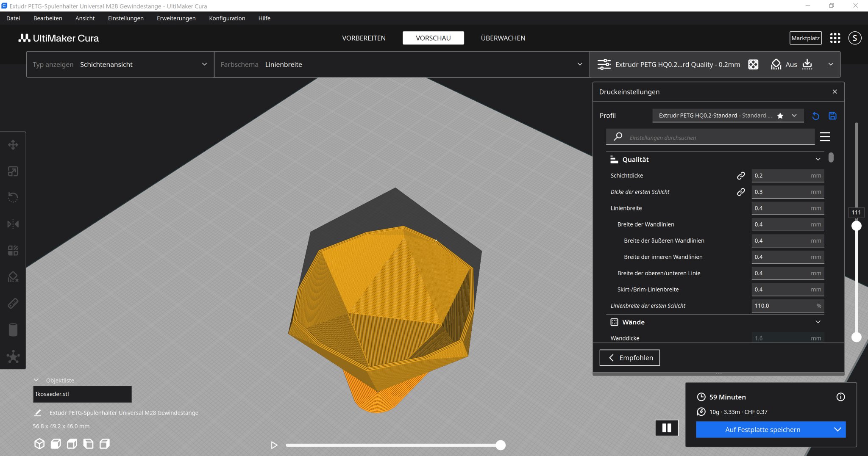The height and width of the screenshot is (456, 868).
Task: Pause the slicing with the pause button
Action: [x=666, y=428]
